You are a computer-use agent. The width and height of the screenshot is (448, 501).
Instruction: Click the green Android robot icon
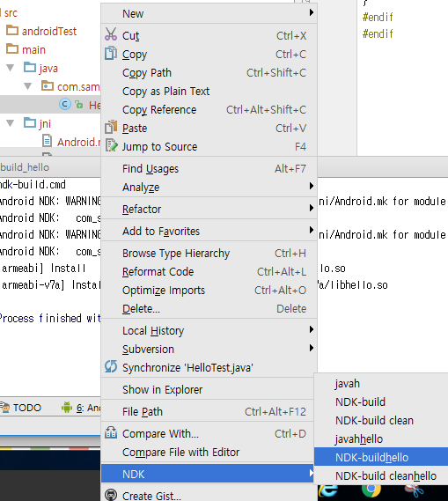click(x=67, y=407)
